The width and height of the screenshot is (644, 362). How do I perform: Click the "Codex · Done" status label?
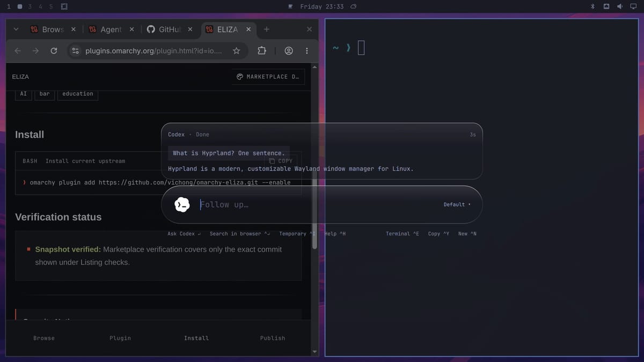(x=188, y=135)
